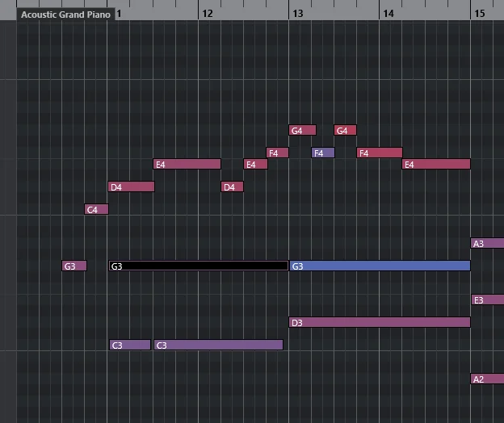The width and height of the screenshot is (504, 423).
Task: Select the short E4 note following second D4
Action: 255,164
